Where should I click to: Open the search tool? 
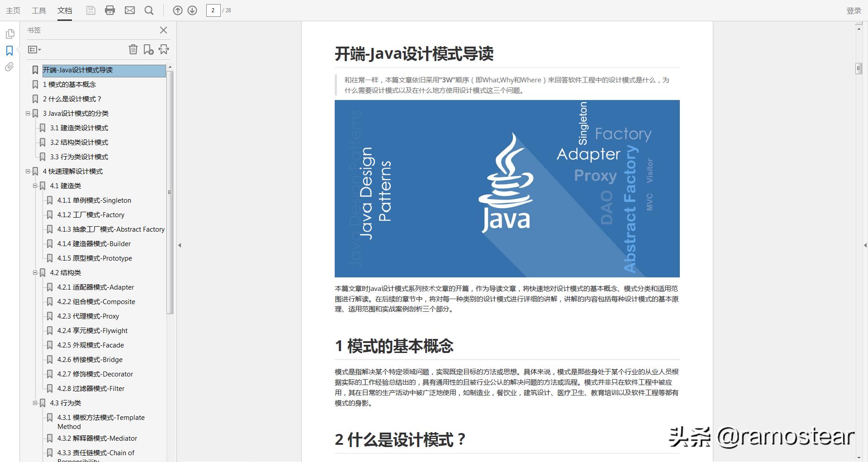coord(149,10)
